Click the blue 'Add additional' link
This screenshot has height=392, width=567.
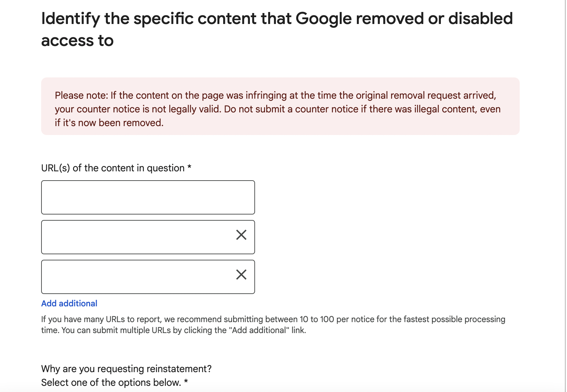[69, 303]
